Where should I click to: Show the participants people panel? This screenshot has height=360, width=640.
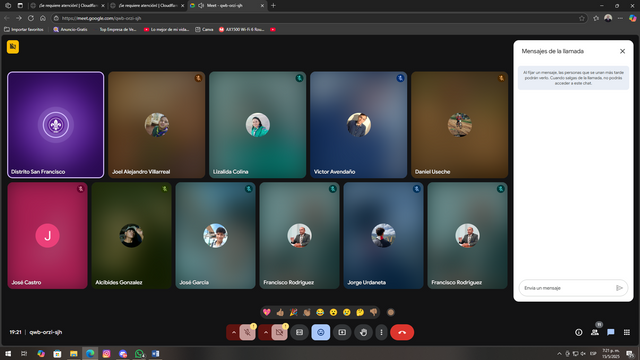595,332
